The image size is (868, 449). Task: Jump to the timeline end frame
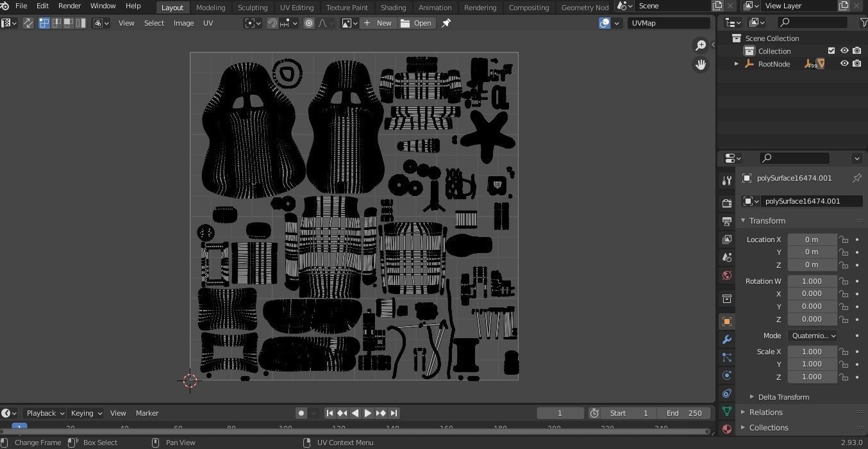(394, 413)
